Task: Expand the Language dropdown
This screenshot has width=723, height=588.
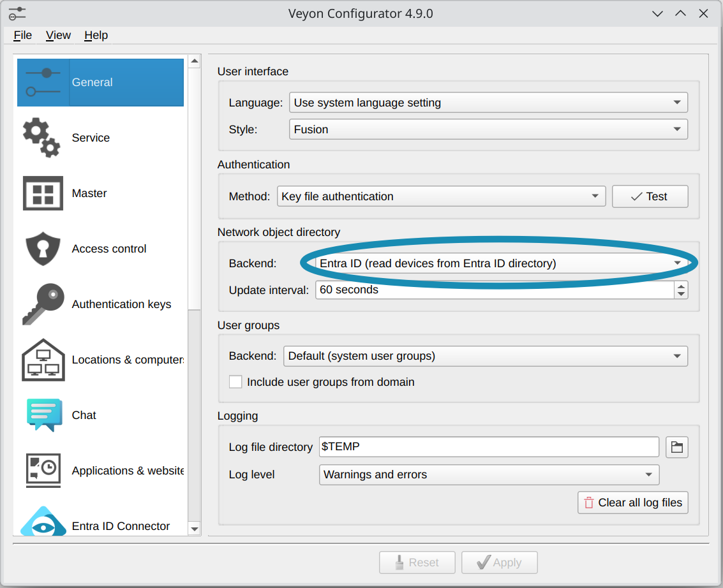Action: 488,103
